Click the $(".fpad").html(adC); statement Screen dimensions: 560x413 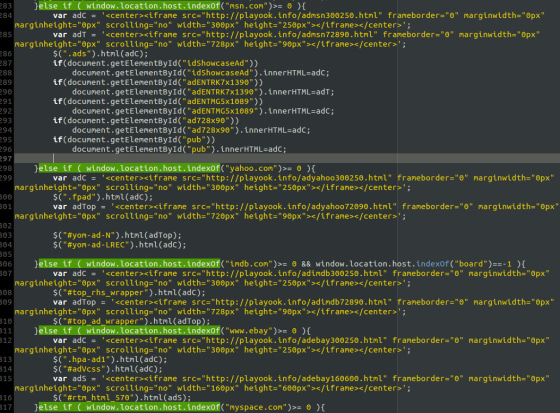pyautogui.click(x=103, y=197)
